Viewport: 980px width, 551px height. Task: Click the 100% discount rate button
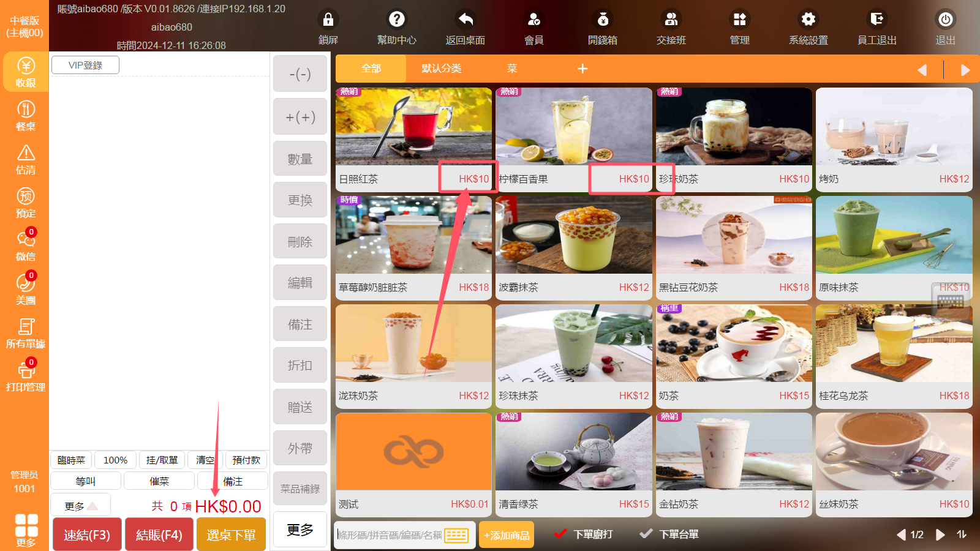tap(115, 460)
